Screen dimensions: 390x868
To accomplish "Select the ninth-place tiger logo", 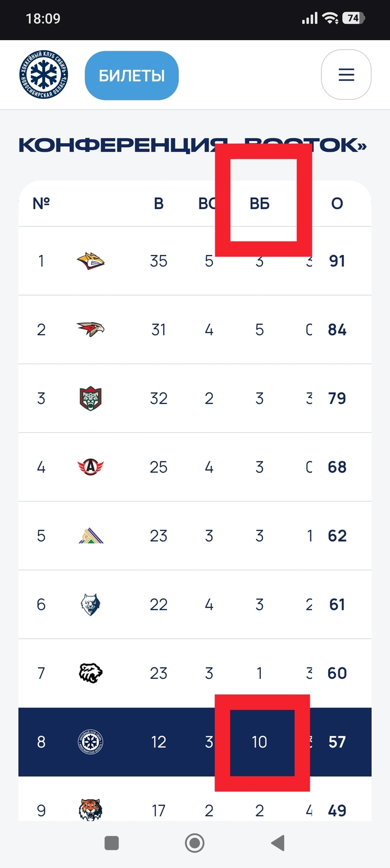I will [x=91, y=810].
